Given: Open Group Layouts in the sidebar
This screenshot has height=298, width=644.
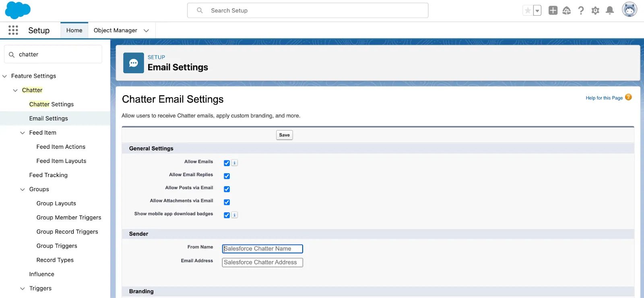Looking at the screenshot, I should 56,203.
